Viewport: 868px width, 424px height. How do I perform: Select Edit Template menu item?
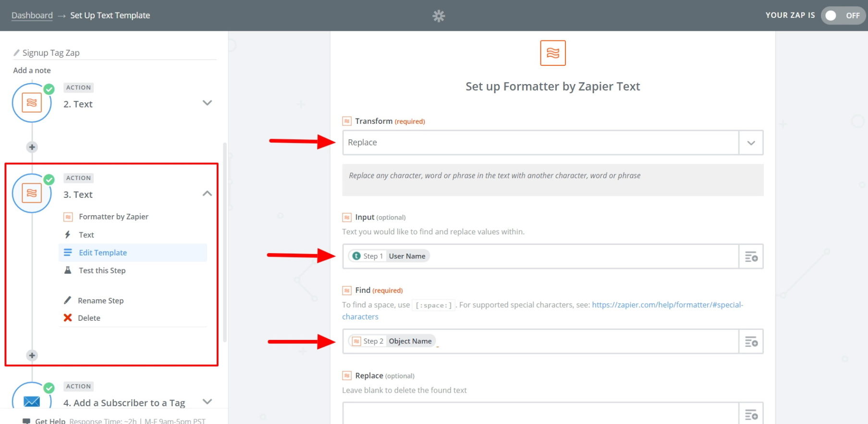pyautogui.click(x=133, y=253)
